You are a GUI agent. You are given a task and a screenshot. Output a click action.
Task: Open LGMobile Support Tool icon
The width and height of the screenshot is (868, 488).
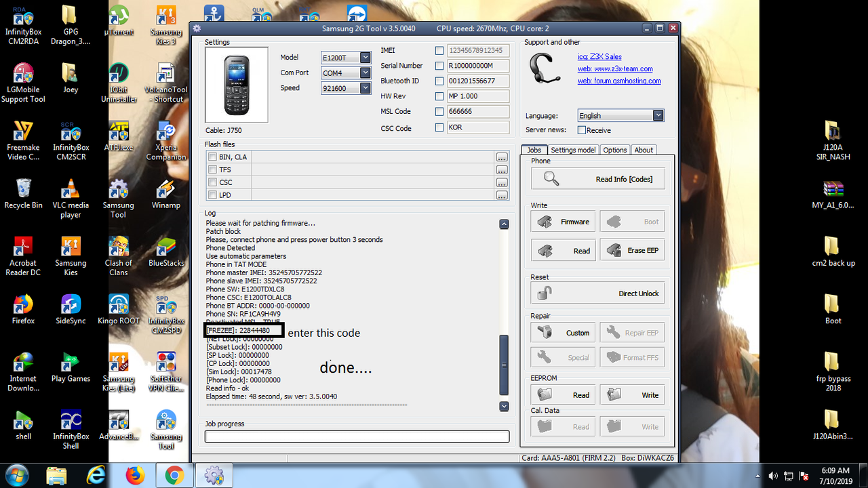coord(23,83)
